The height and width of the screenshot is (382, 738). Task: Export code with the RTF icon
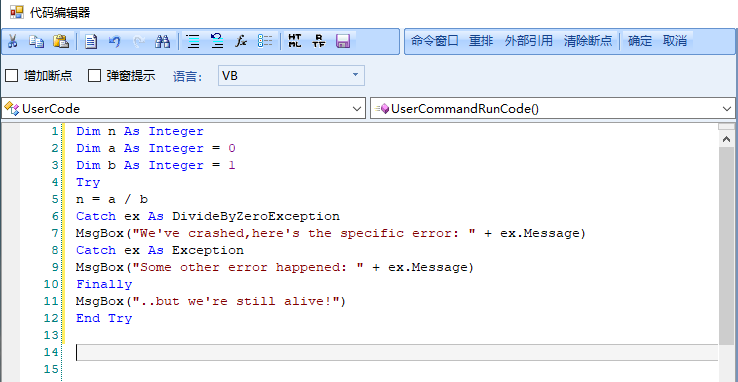tap(319, 41)
